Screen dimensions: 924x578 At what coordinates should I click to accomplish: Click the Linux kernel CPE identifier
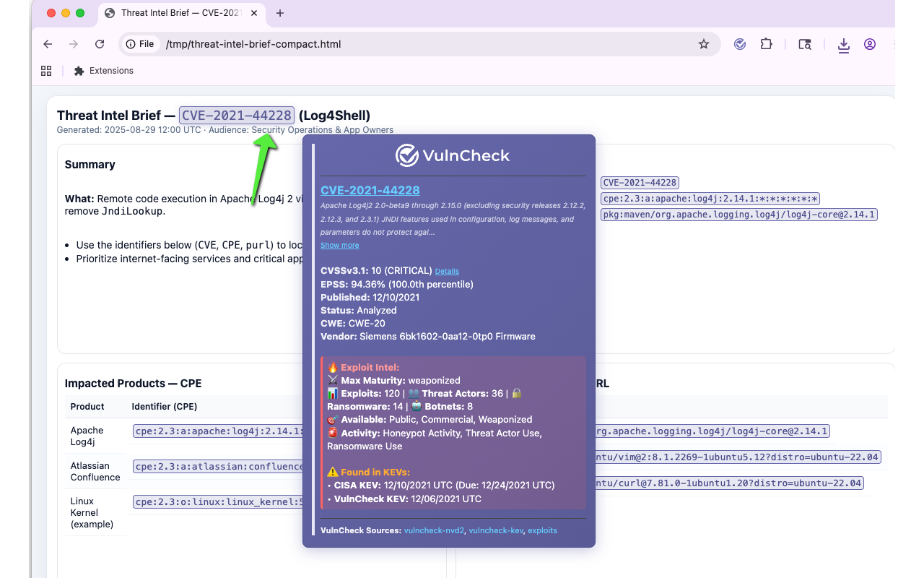point(217,501)
